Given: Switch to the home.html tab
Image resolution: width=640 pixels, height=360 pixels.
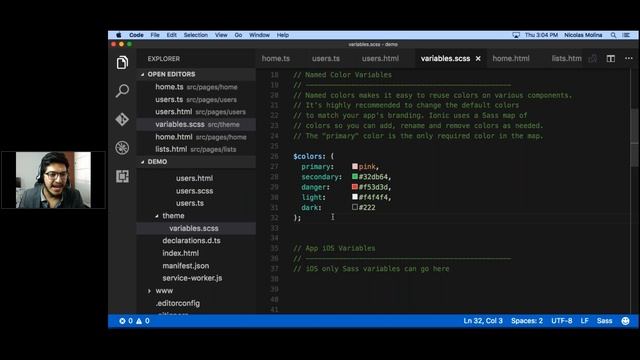Looking at the screenshot, I should tap(511, 58).
